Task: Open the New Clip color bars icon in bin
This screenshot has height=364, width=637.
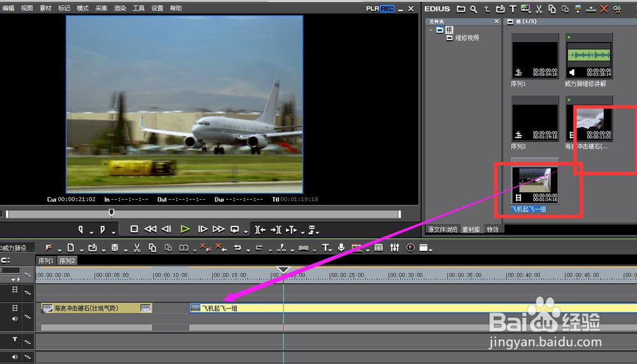Action: pyautogui.click(x=526, y=8)
